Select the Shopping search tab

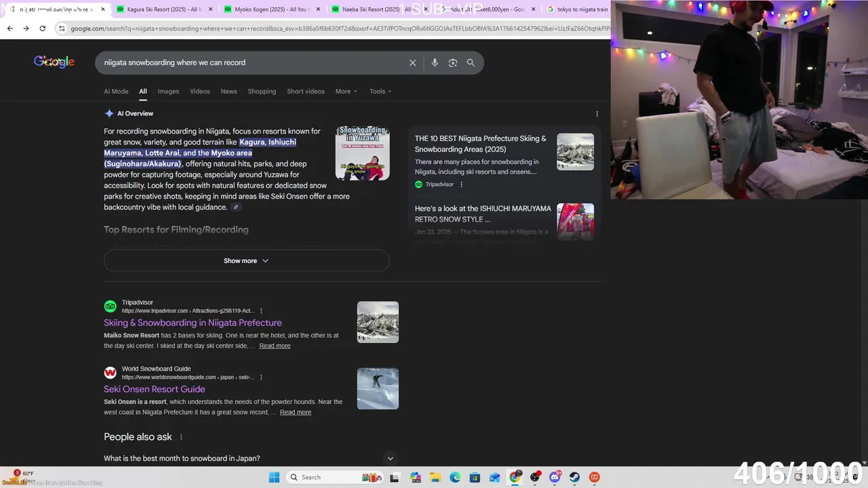coord(262,91)
